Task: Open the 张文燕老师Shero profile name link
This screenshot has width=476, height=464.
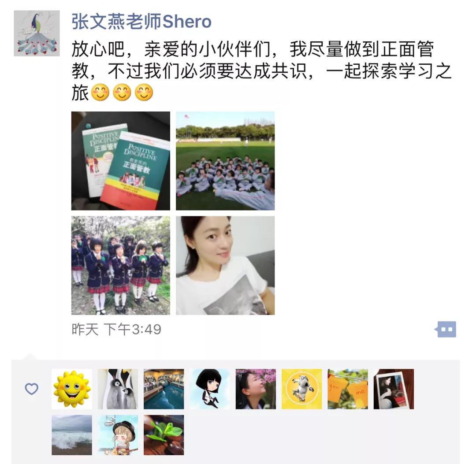Action: pos(141,22)
